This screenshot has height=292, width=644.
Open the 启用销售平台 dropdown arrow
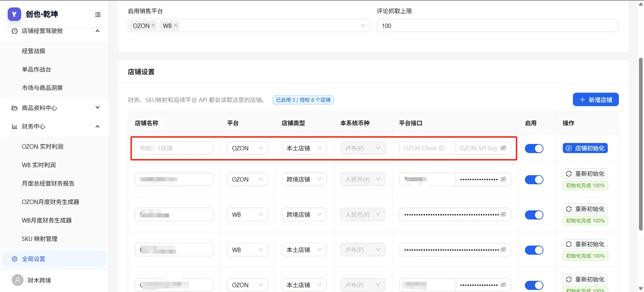point(363,25)
